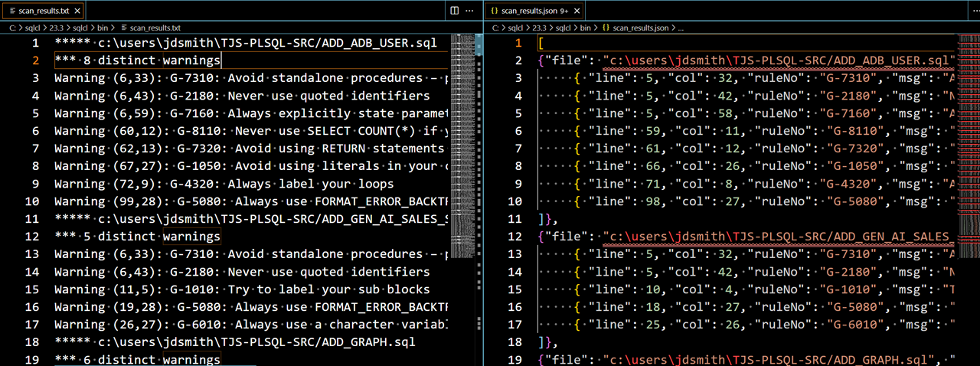Click the text file icon on scan_results.txt tab

[11, 11]
